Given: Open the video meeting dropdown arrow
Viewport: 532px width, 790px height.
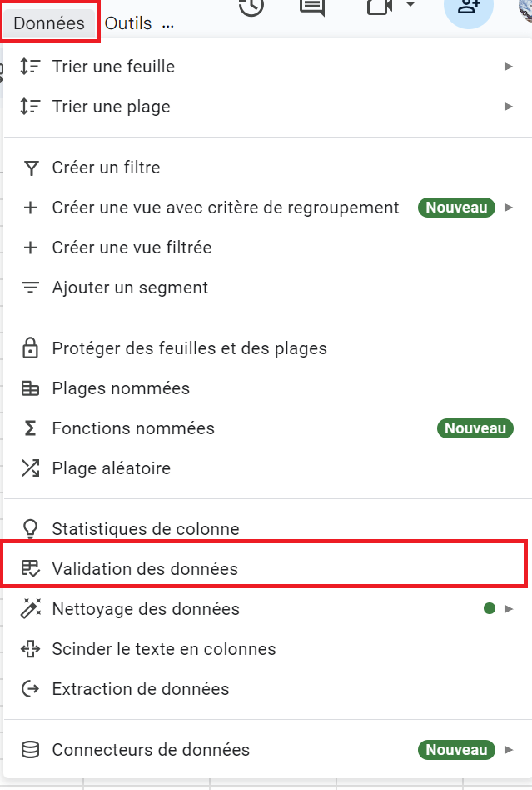Looking at the screenshot, I should (x=410, y=4).
